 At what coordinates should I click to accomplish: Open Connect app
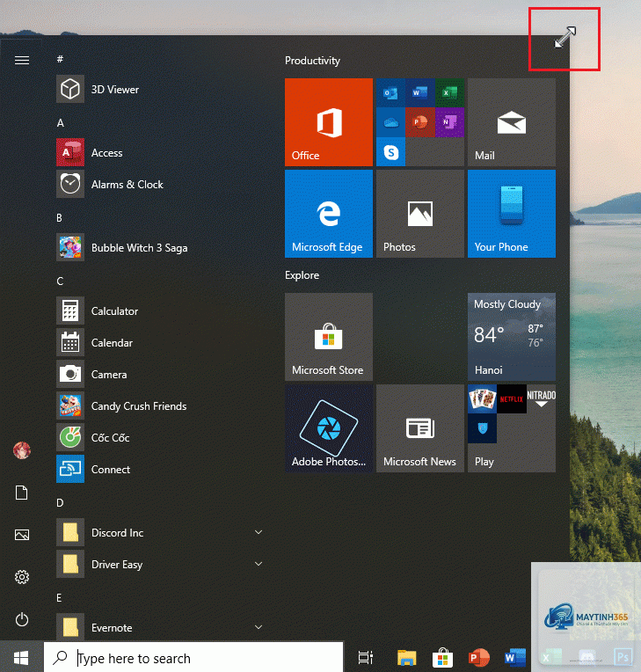[159, 470]
